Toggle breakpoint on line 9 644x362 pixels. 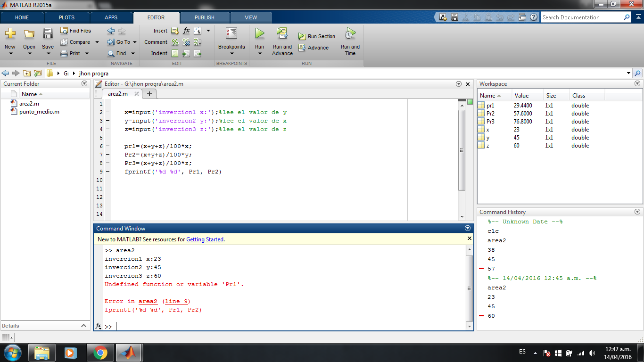[107, 172]
